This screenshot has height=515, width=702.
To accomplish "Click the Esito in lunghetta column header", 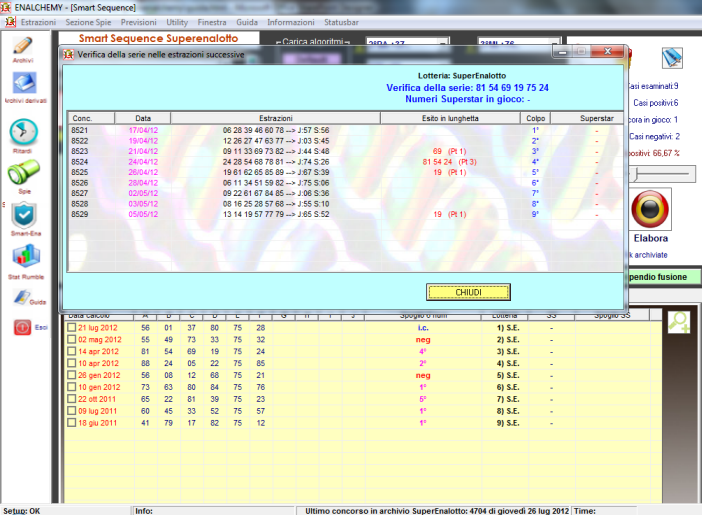I will pyautogui.click(x=450, y=118).
